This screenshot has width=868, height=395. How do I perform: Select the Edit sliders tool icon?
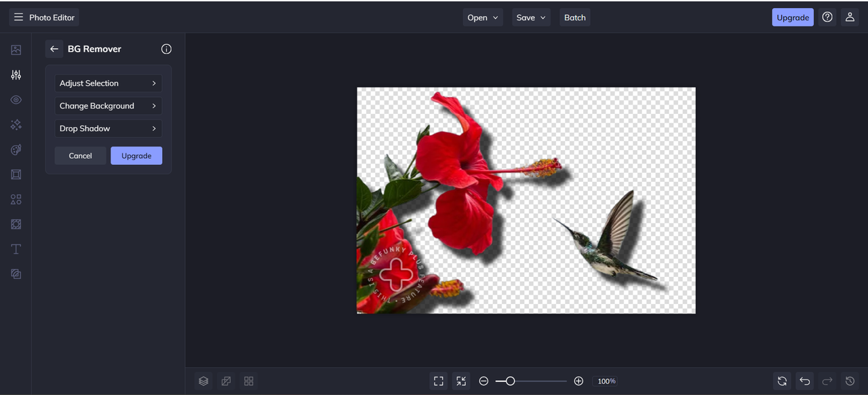coord(16,75)
